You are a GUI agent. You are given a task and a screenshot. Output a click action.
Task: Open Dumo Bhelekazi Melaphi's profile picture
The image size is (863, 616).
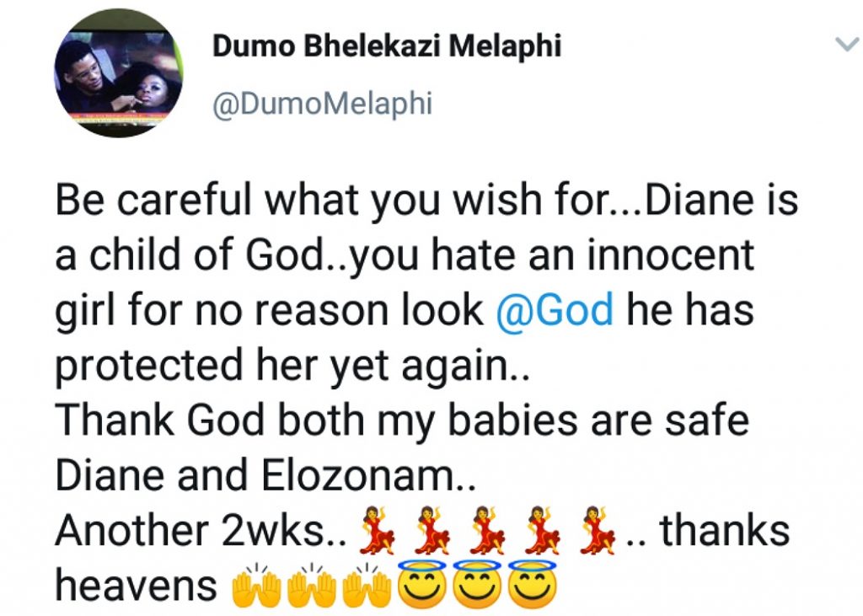(x=118, y=73)
